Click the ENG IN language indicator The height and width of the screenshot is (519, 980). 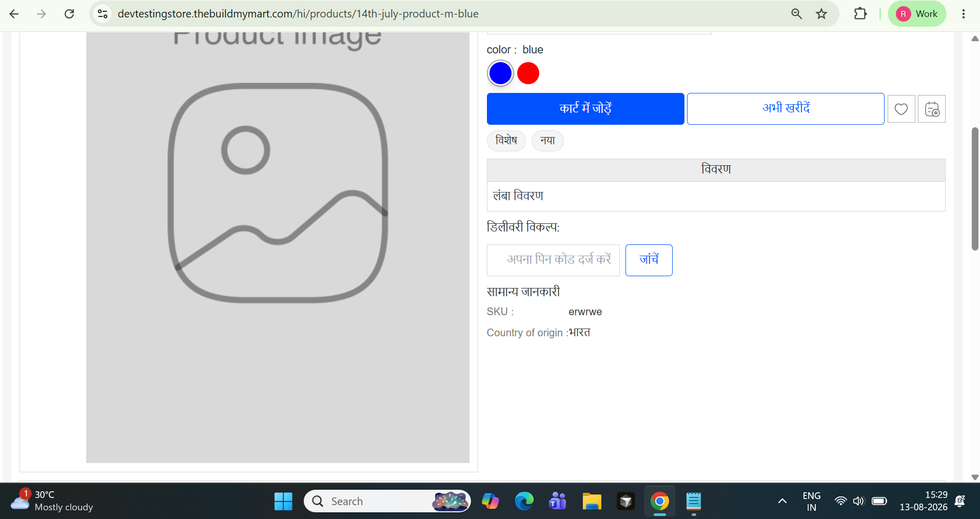click(x=811, y=502)
